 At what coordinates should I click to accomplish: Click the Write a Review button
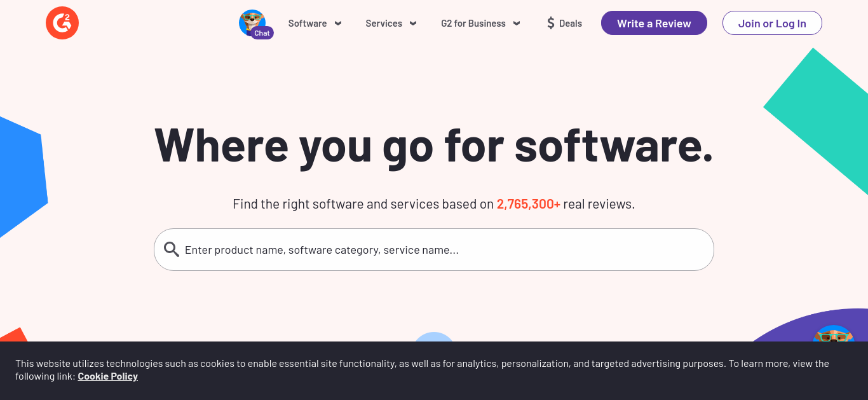pyautogui.click(x=654, y=23)
